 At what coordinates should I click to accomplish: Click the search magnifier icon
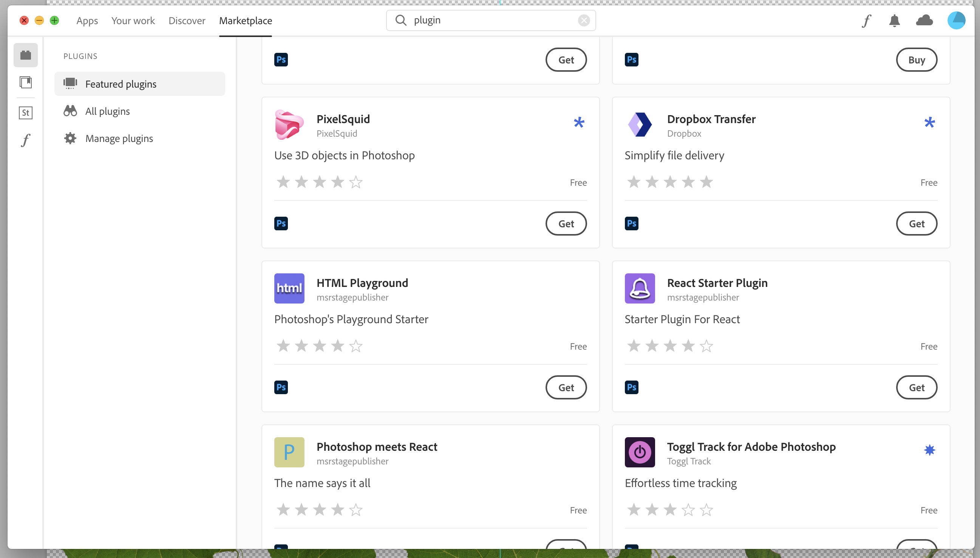(x=401, y=20)
